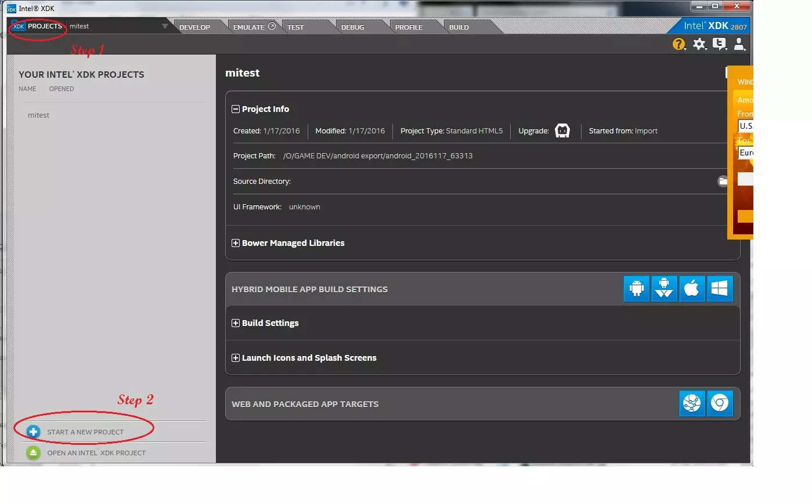This screenshot has width=812, height=504.
Task: Switch to the TEST tab
Action: pyautogui.click(x=295, y=27)
